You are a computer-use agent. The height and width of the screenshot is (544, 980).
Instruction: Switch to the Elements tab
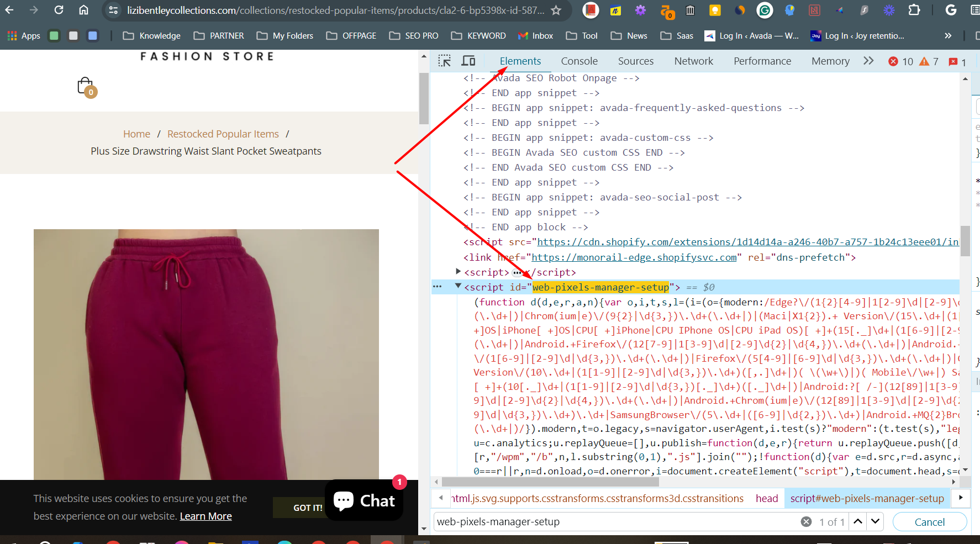520,61
